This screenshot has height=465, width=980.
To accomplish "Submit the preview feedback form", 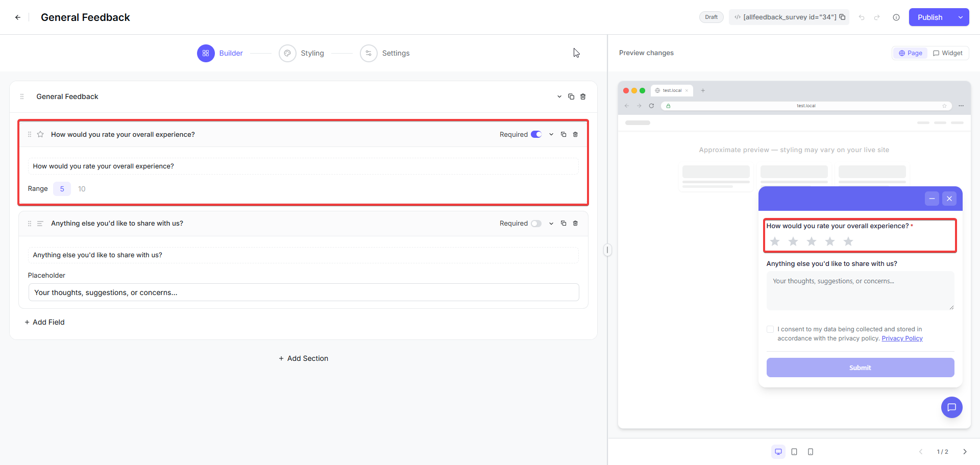I will tap(860, 368).
